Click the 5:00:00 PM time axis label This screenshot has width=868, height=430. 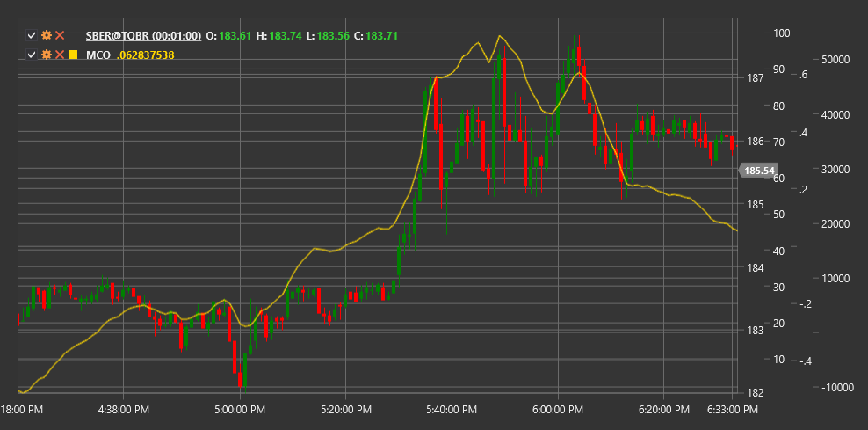pos(240,410)
